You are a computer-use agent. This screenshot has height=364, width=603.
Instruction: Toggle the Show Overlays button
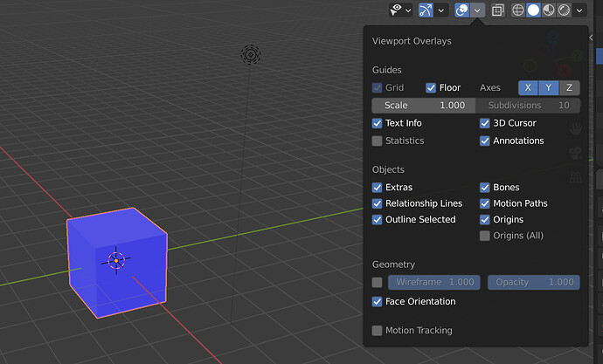tap(462, 10)
